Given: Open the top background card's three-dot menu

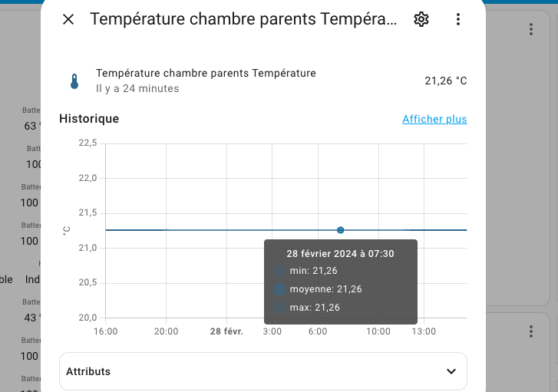Looking at the screenshot, I should pos(531,29).
